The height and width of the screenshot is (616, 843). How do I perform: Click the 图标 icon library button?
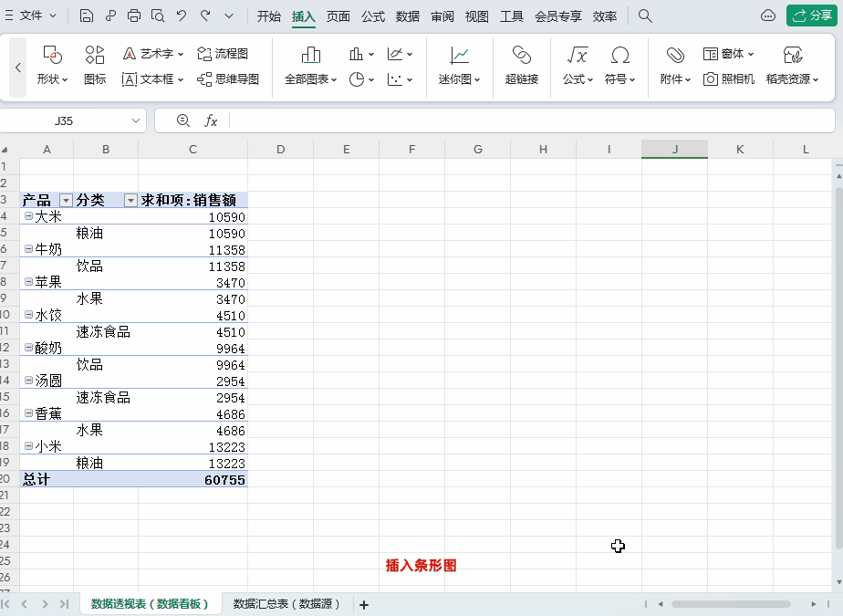point(95,66)
